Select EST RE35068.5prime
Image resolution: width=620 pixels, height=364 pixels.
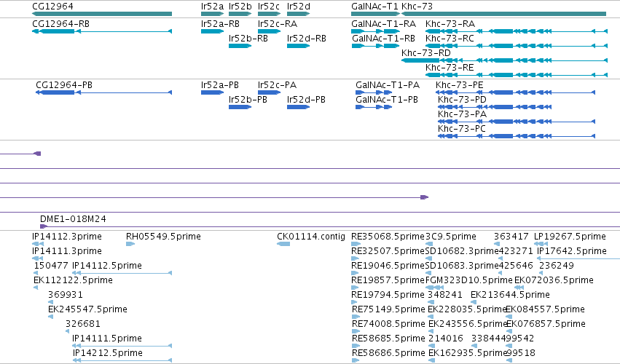click(x=388, y=237)
